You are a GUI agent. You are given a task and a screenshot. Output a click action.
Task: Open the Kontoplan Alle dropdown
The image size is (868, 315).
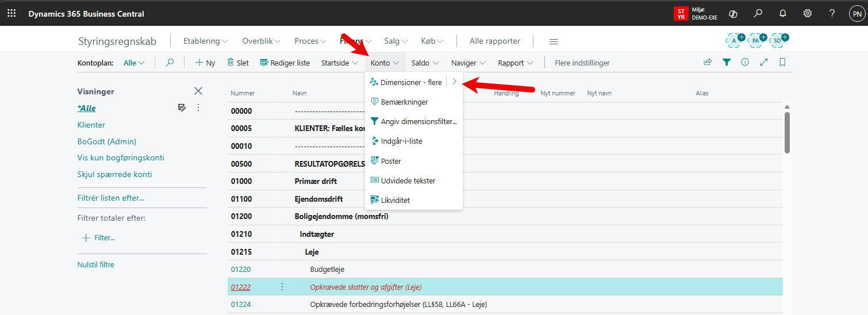pos(134,63)
